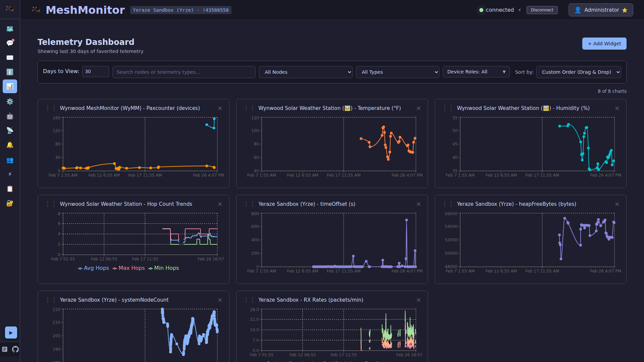Screen dimensions: 644x362
Task: Open the documentation icon beside GitHub
Action: 5,349
